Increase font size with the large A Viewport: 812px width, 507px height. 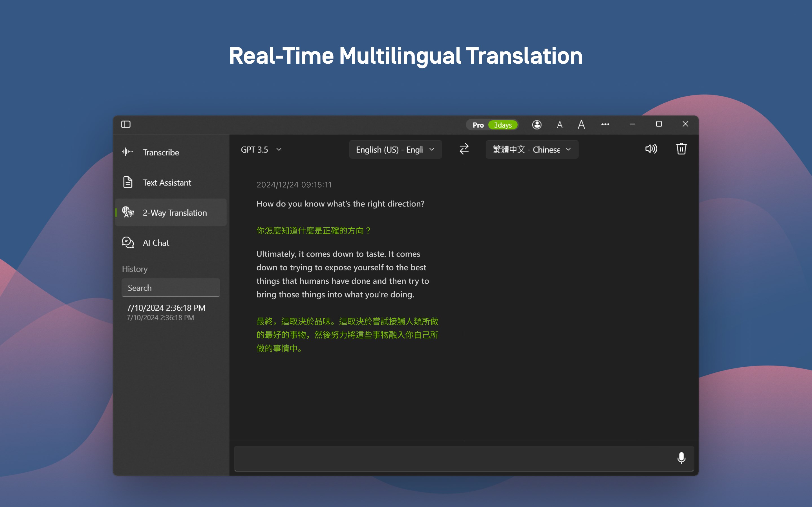pos(581,125)
